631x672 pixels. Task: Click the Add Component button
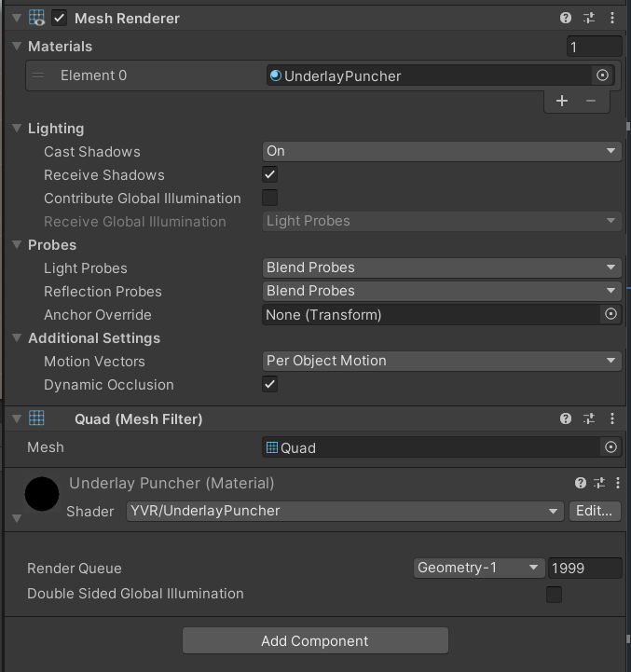(x=315, y=640)
